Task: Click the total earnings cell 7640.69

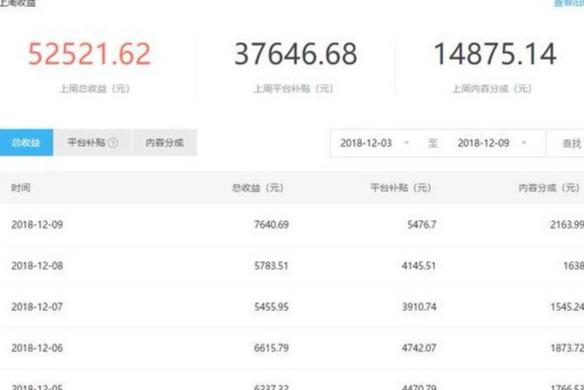Action: [271, 225]
